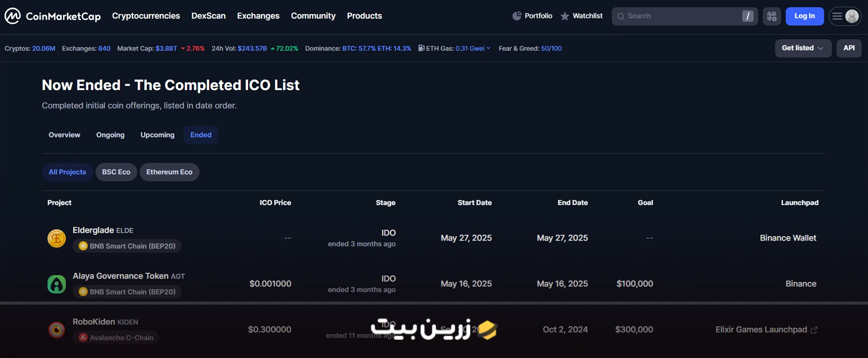The image size is (868, 358).
Task: Expand the ETH Gas dropdown chevron
Action: [489, 48]
